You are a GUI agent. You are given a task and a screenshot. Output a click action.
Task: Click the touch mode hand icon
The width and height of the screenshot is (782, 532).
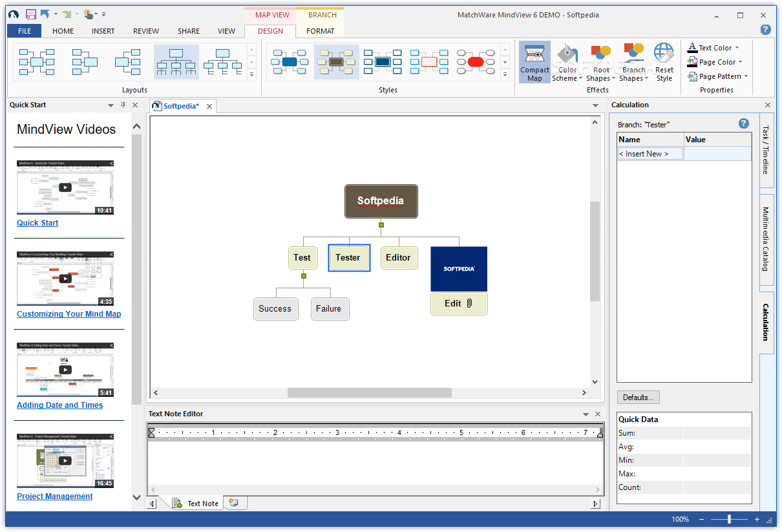point(89,14)
